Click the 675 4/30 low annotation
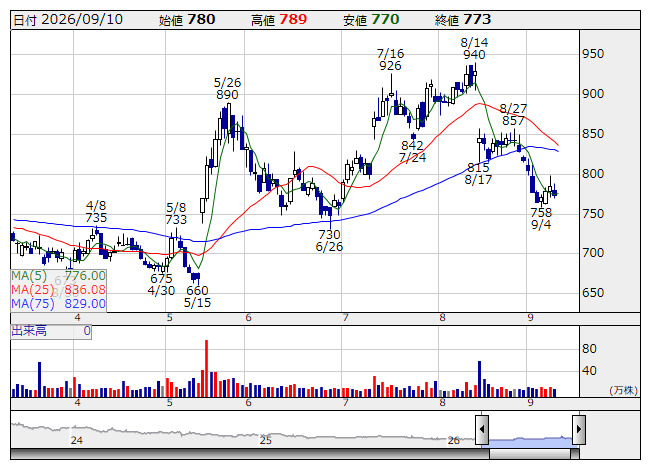Image resolution: width=653 pixels, height=470 pixels. point(161,284)
